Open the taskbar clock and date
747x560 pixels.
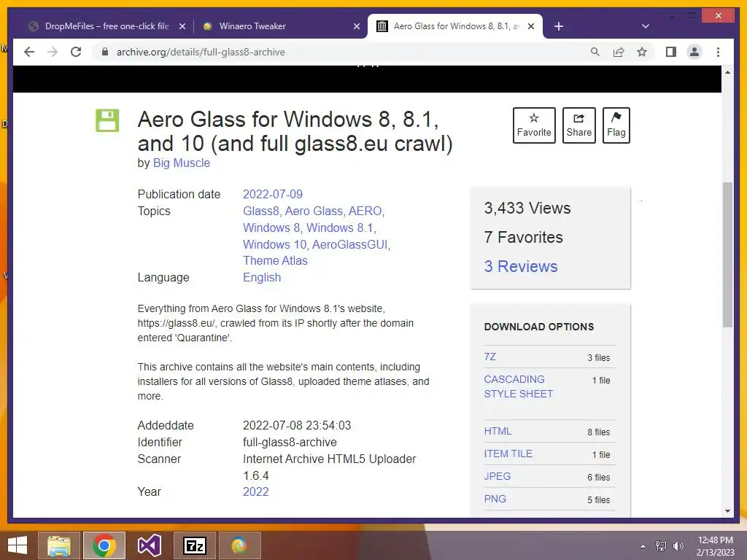click(716, 546)
